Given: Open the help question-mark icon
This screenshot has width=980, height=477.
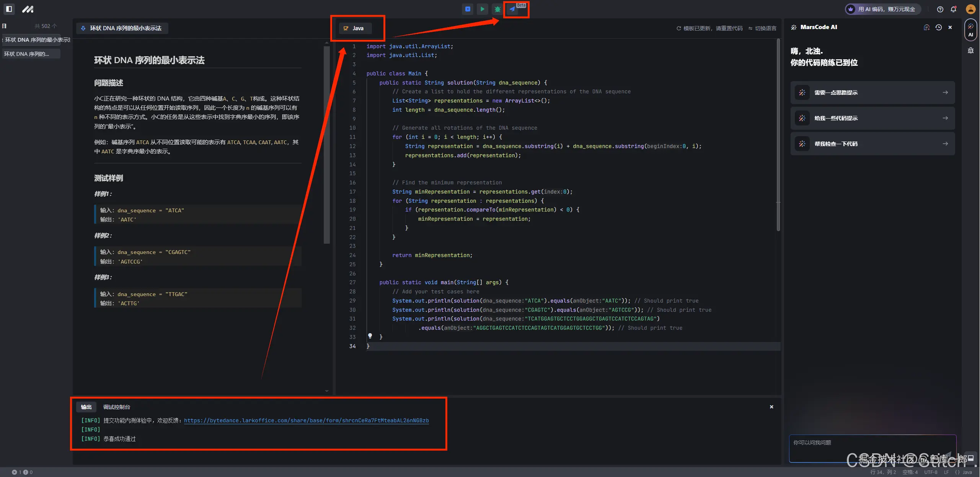Looking at the screenshot, I should pos(940,9).
